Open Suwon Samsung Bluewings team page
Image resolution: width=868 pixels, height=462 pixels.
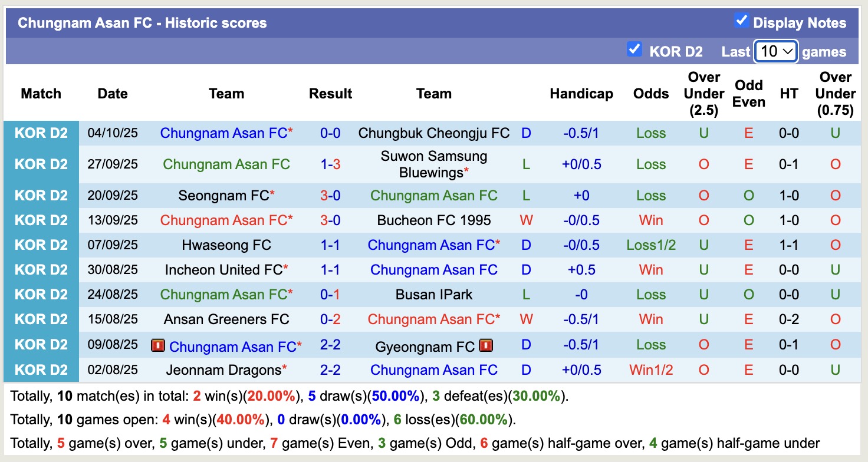pyautogui.click(x=433, y=164)
